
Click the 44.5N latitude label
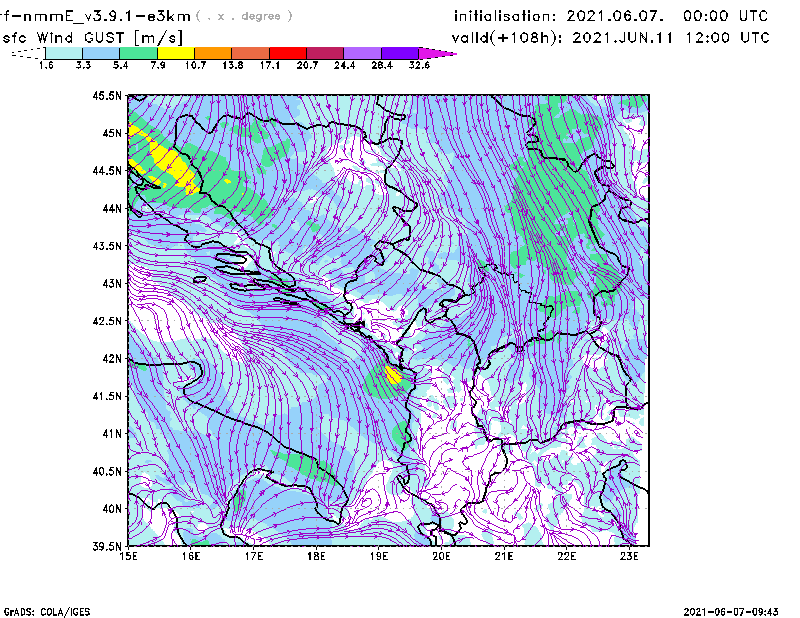(107, 170)
